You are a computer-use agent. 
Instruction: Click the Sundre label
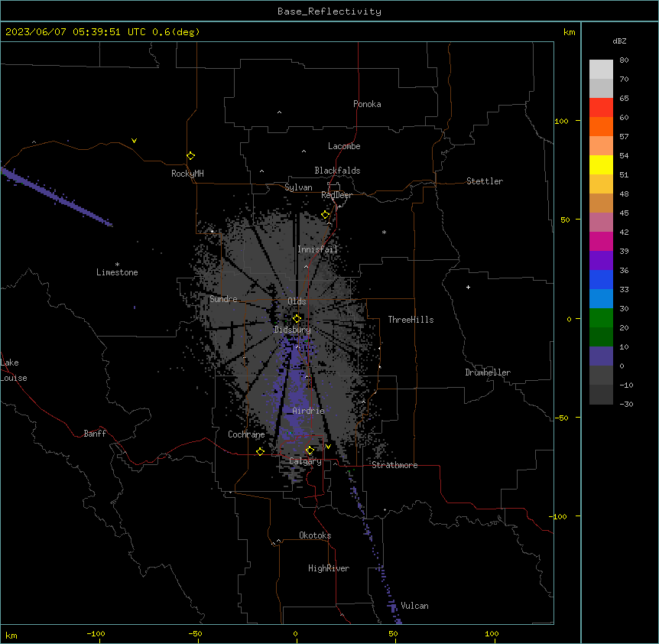(223, 299)
